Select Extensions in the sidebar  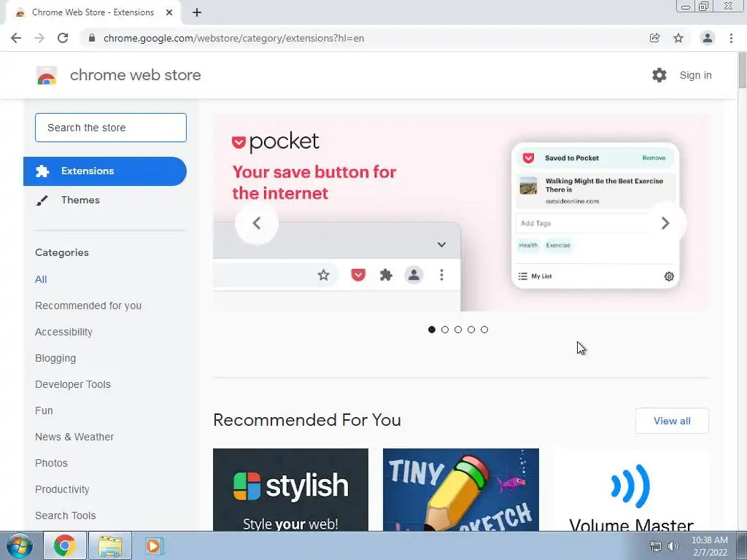click(x=105, y=171)
